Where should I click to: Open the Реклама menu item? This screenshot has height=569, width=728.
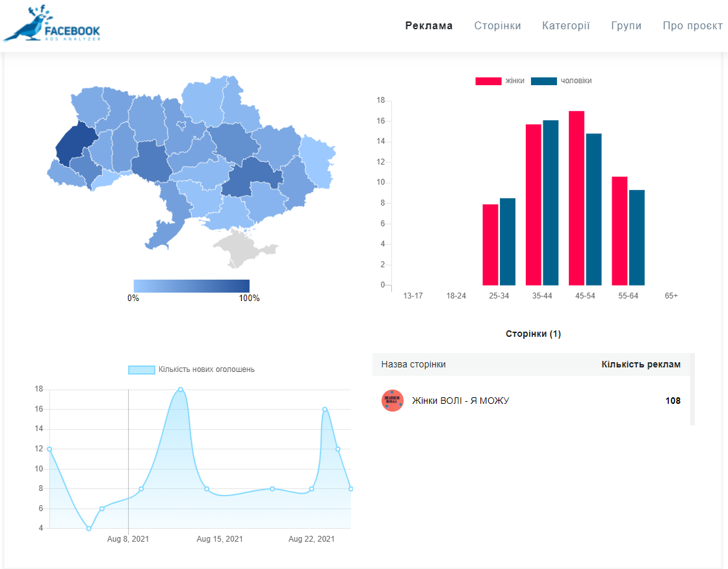[x=429, y=26]
